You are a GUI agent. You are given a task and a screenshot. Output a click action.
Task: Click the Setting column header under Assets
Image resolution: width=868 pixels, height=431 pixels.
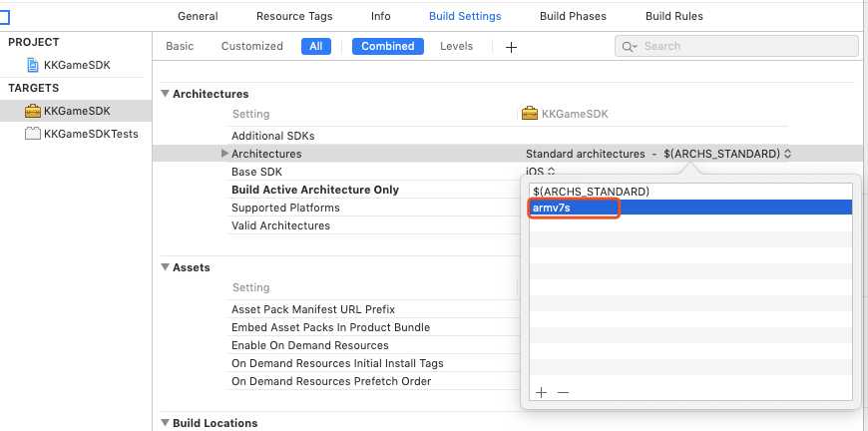(x=250, y=287)
